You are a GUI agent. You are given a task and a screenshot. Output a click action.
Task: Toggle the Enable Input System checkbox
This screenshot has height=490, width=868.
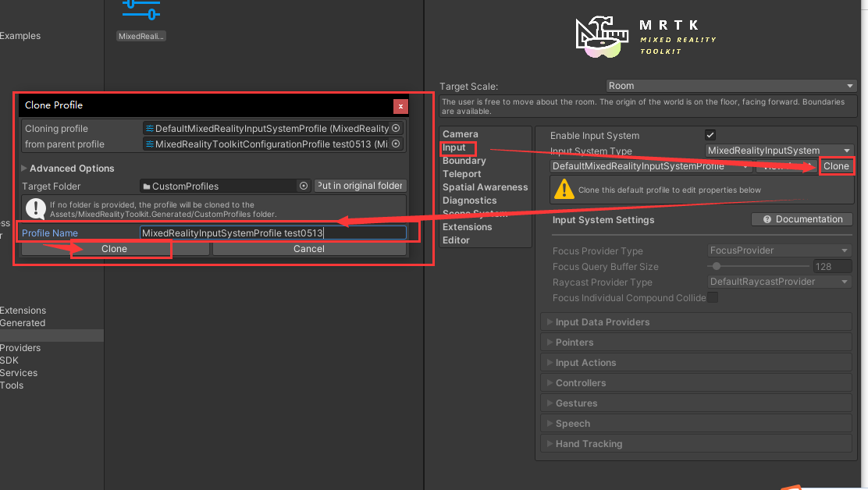(710, 134)
